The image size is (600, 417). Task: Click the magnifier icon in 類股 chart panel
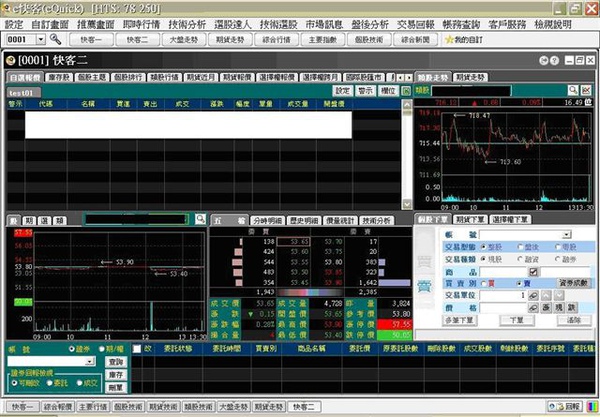[x=572, y=90]
